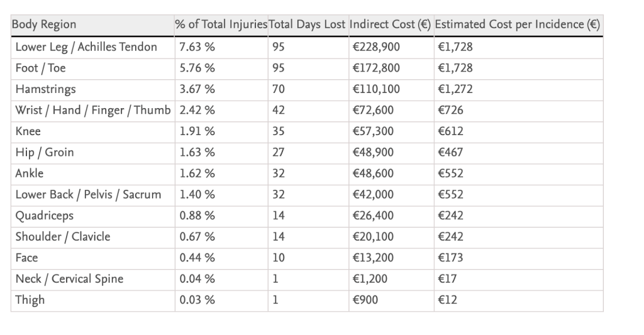644x335 pixels.
Task: Select the Lower Leg / Achilles Tendon row
Action: click(86, 47)
